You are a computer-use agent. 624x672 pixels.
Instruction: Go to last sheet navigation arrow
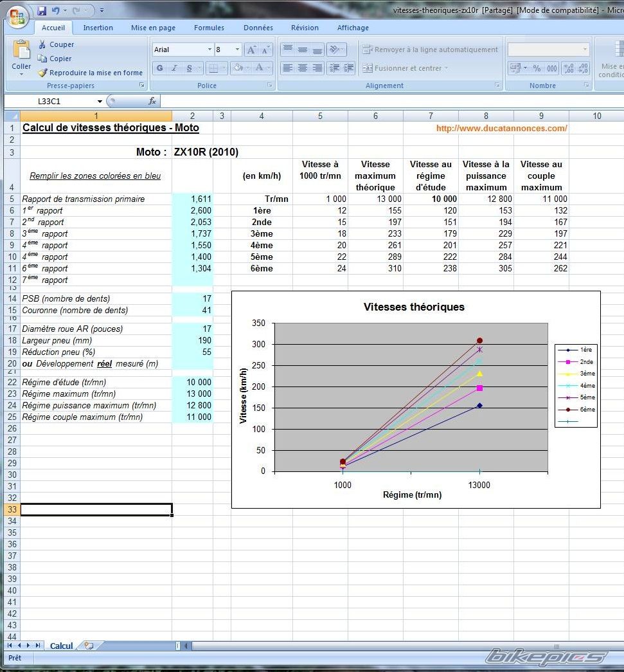38,646
